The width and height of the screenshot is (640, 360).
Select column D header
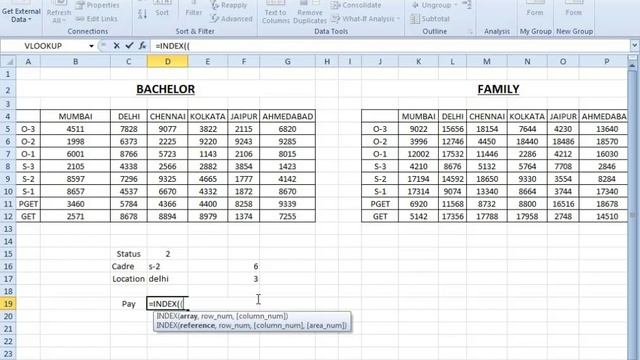click(167, 62)
